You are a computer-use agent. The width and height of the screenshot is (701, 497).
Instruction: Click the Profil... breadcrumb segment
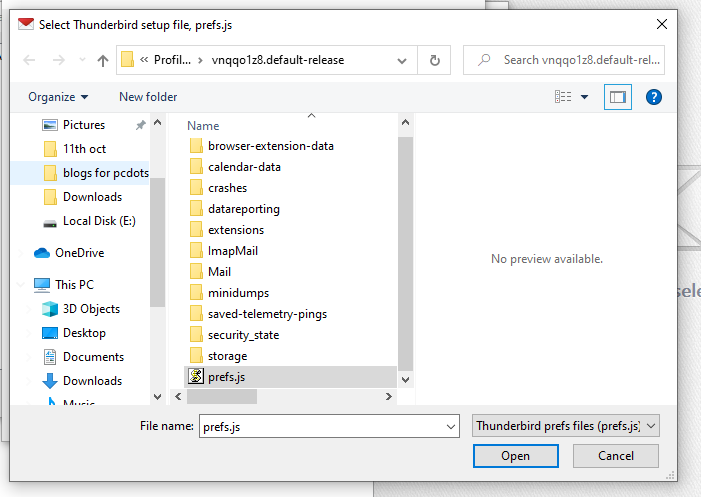172,60
